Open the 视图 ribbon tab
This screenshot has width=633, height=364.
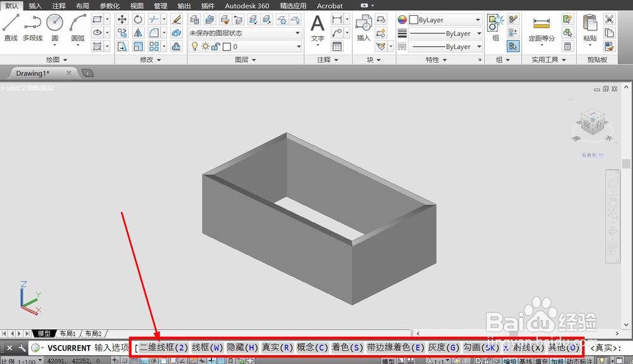pyautogui.click(x=137, y=6)
